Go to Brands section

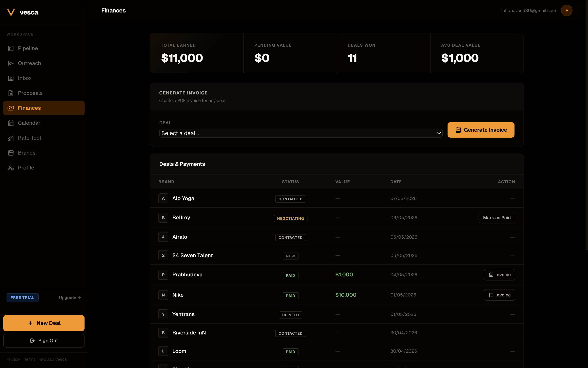(x=44, y=153)
